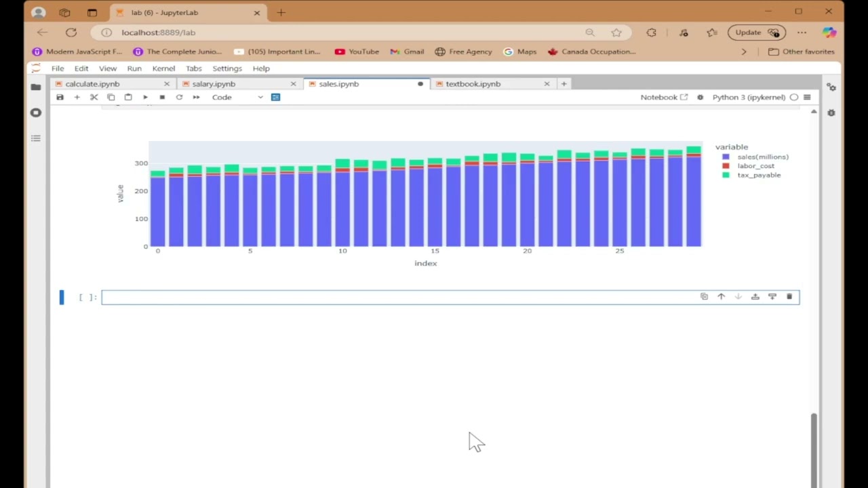Image resolution: width=868 pixels, height=488 pixels.
Task: Duplicate the cell with the copy icon
Action: pyautogui.click(x=704, y=297)
